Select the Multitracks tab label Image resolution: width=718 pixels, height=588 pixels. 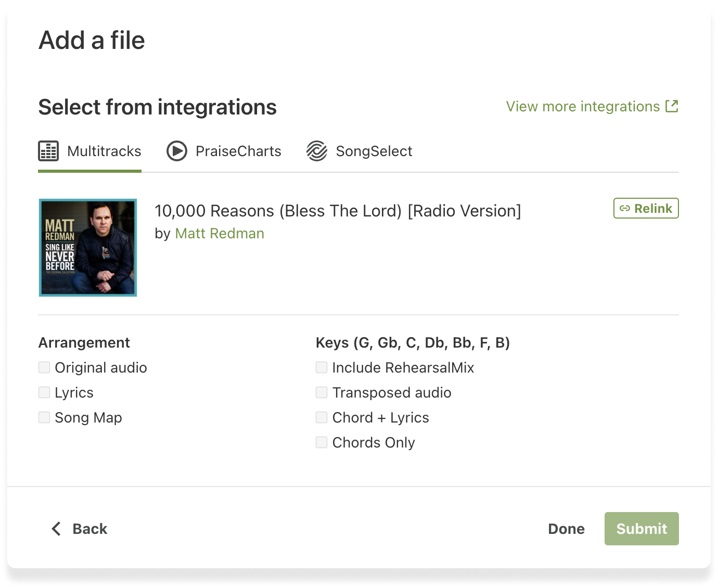104,151
